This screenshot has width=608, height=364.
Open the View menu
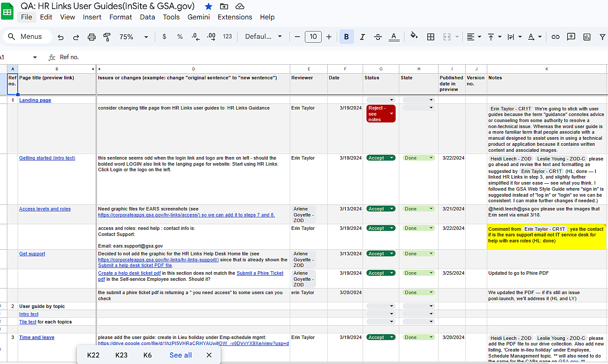tap(67, 17)
